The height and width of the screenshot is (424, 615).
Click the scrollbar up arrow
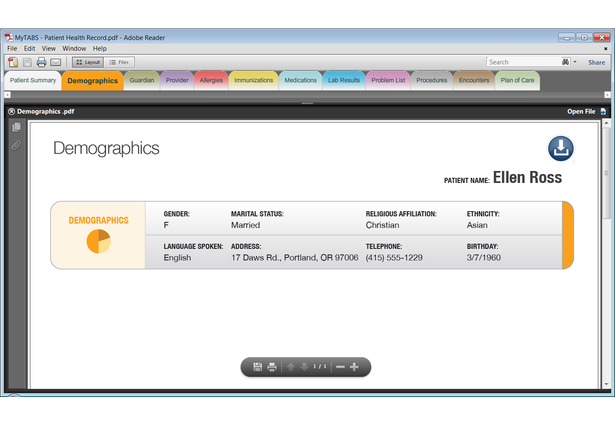[606, 123]
